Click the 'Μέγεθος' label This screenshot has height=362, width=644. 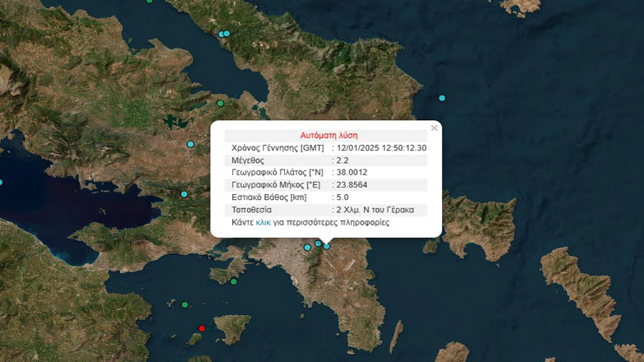click(x=248, y=160)
